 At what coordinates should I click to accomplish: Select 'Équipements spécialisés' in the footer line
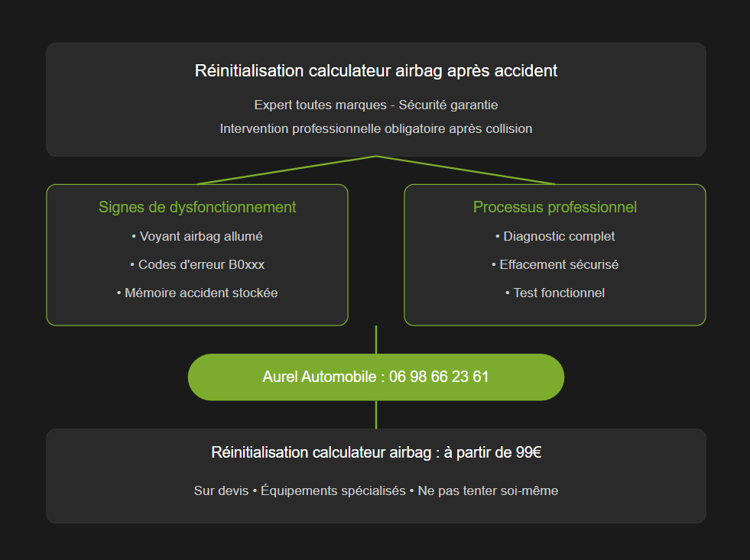pyautogui.click(x=333, y=490)
